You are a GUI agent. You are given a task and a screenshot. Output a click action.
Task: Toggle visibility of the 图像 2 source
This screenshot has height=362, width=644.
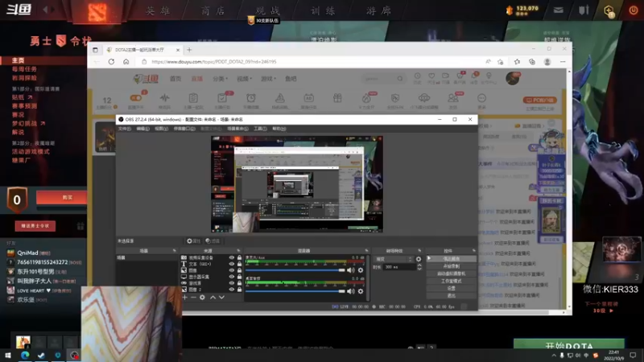point(232,290)
